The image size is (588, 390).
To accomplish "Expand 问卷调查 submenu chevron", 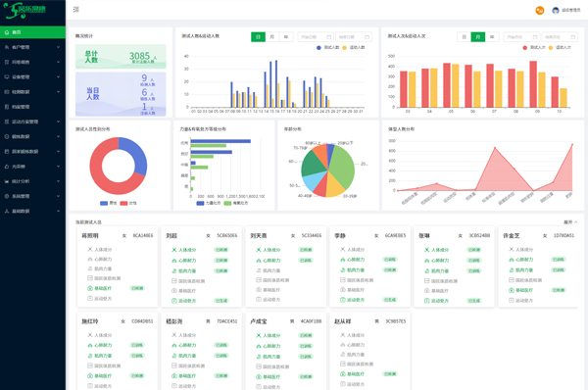I will coord(58,63).
